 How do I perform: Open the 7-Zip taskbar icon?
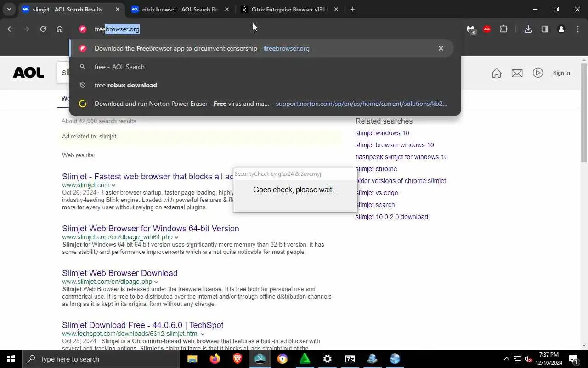(x=350, y=359)
